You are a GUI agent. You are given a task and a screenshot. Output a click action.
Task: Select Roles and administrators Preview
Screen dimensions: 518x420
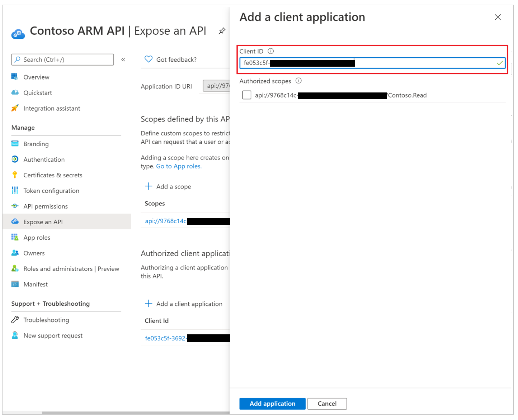click(71, 268)
